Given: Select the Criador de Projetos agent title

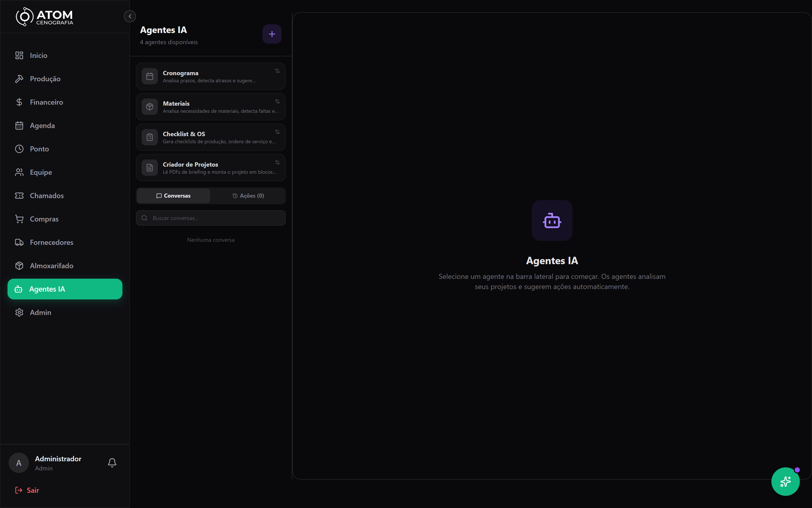Looking at the screenshot, I should coord(190,165).
